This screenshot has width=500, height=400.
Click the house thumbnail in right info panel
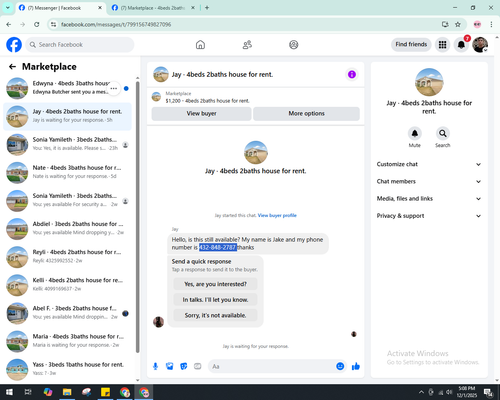click(x=429, y=82)
